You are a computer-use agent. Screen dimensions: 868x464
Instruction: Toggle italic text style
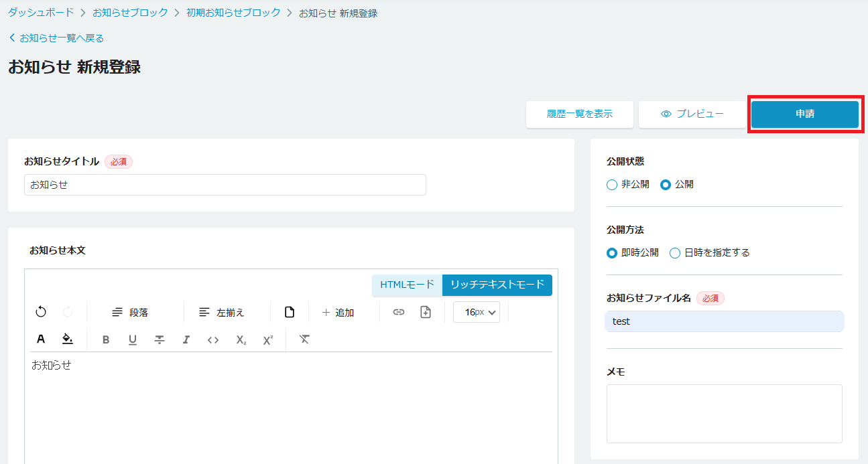tap(186, 339)
